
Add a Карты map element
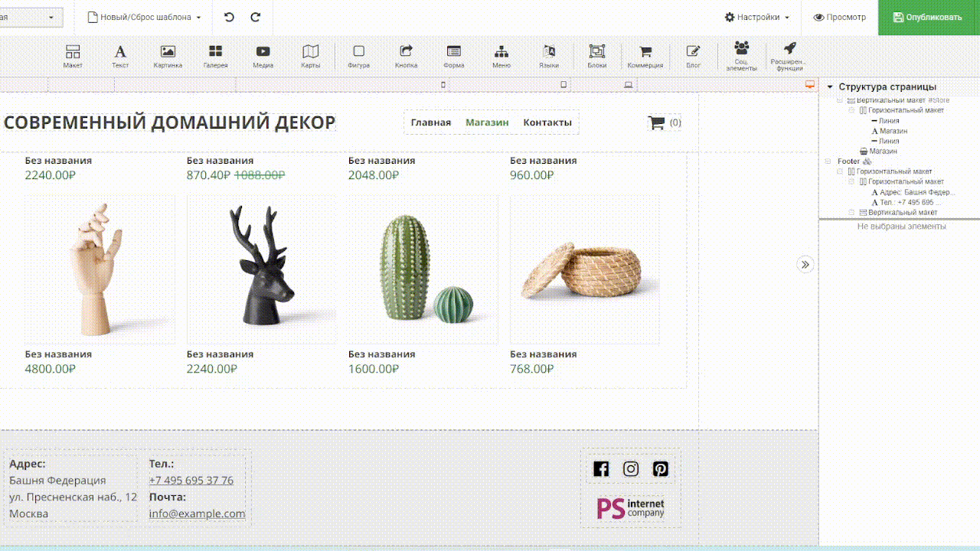(x=310, y=56)
